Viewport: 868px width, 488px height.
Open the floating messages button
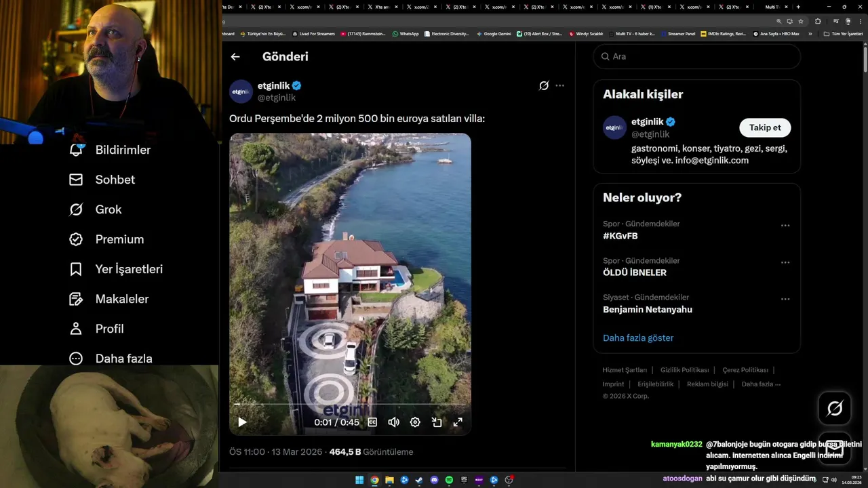pos(835,448)
